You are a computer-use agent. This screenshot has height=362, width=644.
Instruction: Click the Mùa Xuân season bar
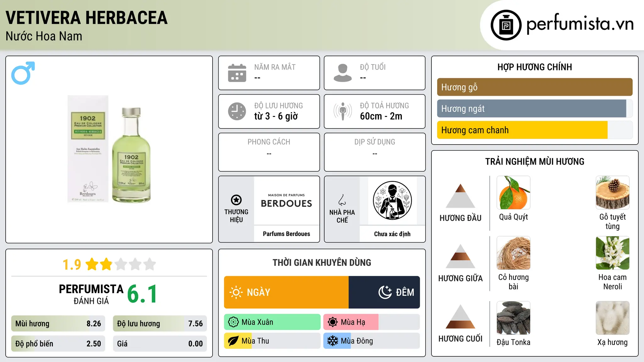(x=272, y=322)
